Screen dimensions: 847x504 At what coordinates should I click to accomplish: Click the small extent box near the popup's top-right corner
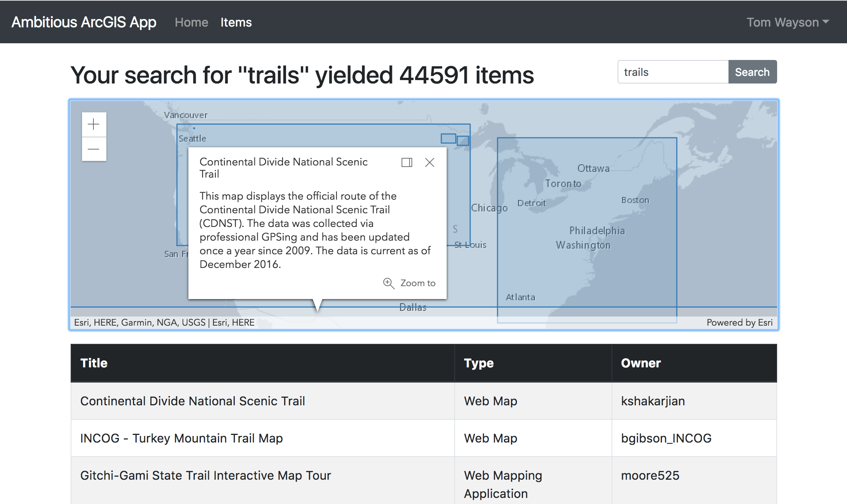(448, 139)
